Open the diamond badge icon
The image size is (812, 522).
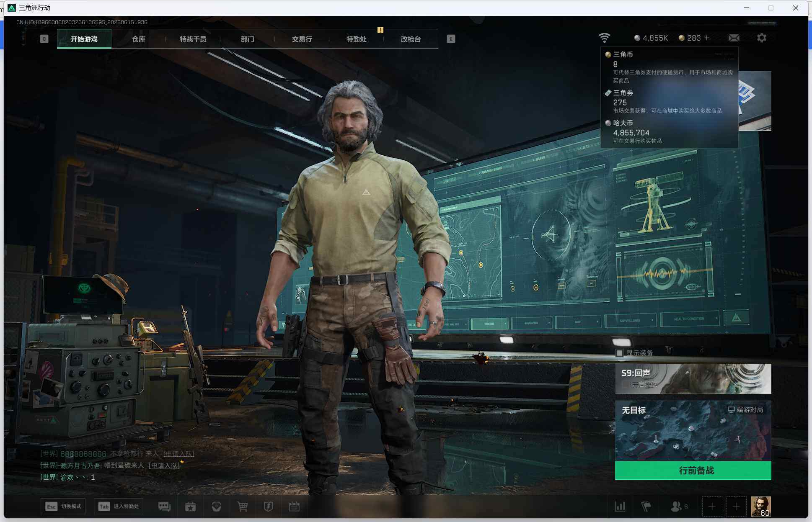217,507
